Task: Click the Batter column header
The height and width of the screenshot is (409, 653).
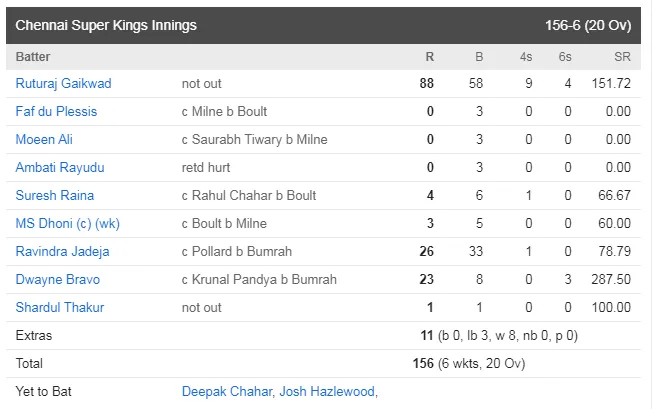Action: coord(33,57)
